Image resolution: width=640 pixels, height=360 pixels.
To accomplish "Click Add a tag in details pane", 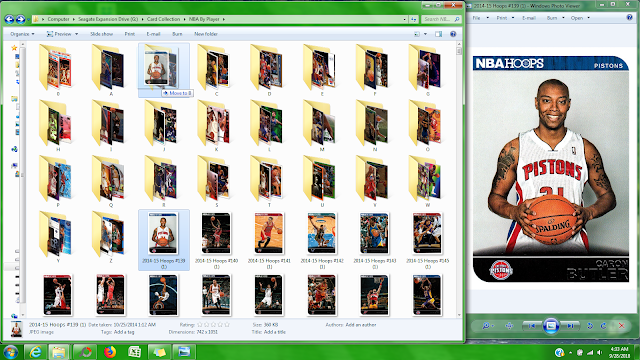I will 124,332.
